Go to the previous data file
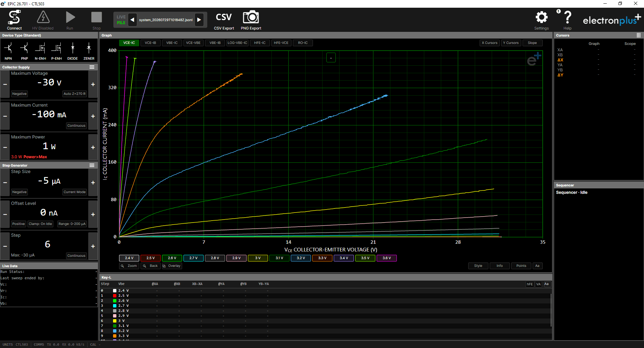Image resolution: width=644 pixels, height=348 pixels. coord(132,20)
